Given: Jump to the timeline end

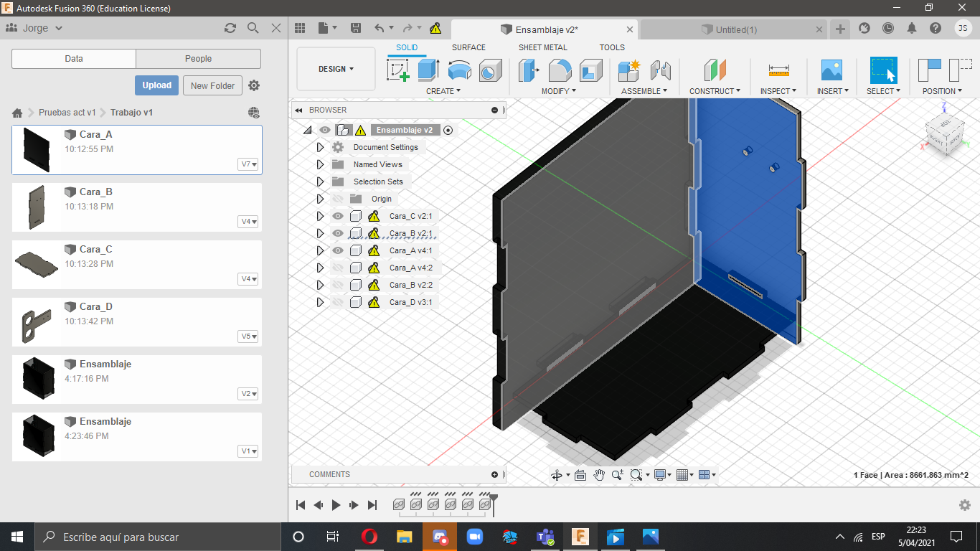Looking at the screenshot, I should point(372,505).
